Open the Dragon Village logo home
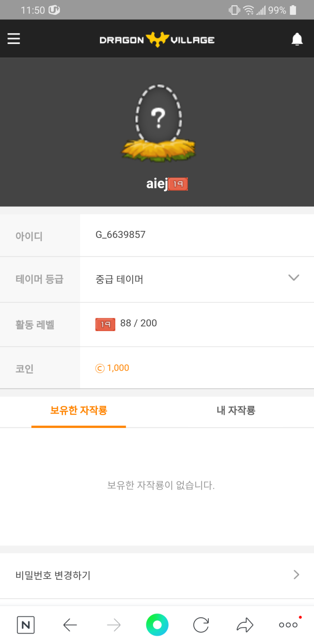Screen dimensions: 314x644 157,40
